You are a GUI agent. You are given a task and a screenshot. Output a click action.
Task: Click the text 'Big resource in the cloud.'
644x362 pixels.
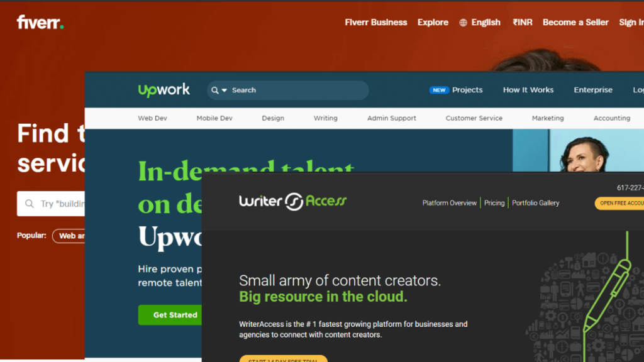tap(323, 297)
